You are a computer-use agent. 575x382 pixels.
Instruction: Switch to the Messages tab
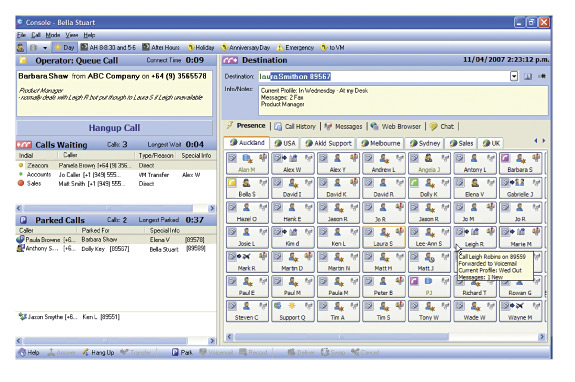point(344,126)
